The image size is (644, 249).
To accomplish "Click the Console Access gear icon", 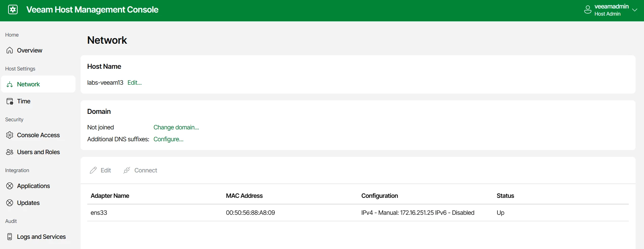I will click(x=10, y=135).
